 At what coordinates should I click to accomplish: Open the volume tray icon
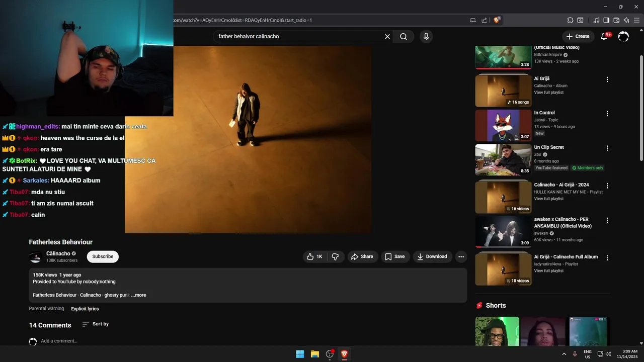pyautogui.click(x=608, y=354)
